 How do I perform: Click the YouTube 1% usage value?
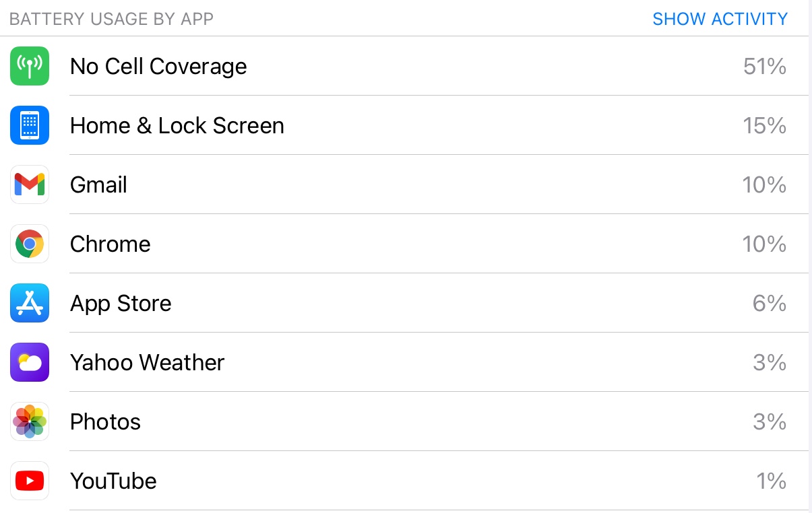tap(771, 481)
